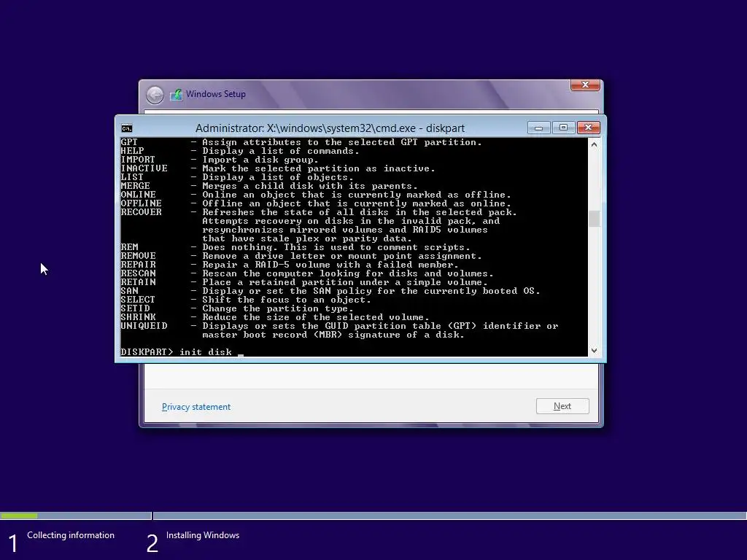Image resolution: width=747 pixels, height=560 pixels.
Task: Click the REM command row
Action: (295, 247)
